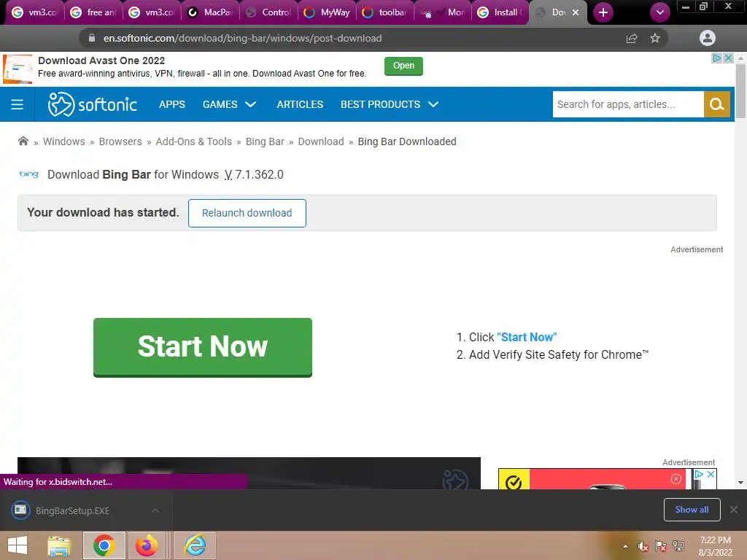Click the Norton checkmark ad icon
Viewport: 747px width, 560px height.
(514, 482)
